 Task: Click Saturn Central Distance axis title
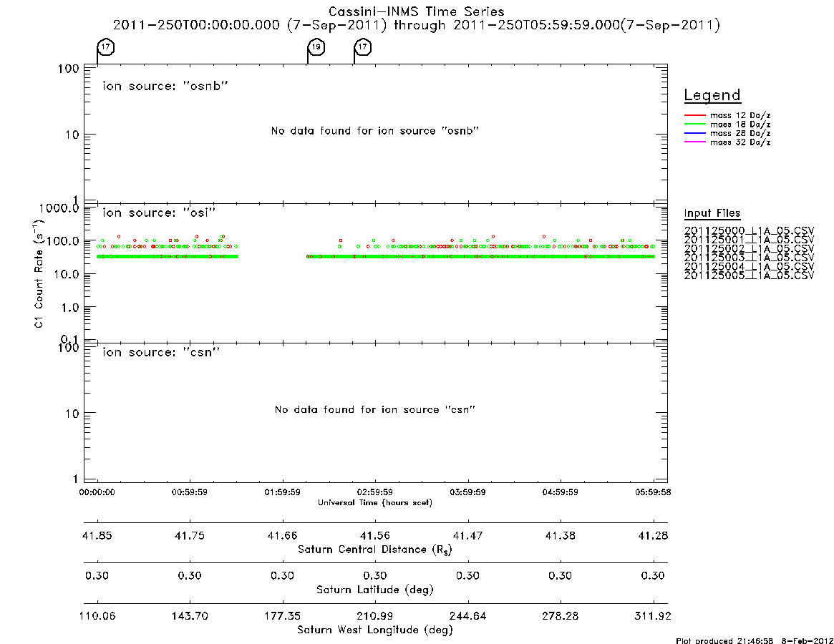[375, 550]
